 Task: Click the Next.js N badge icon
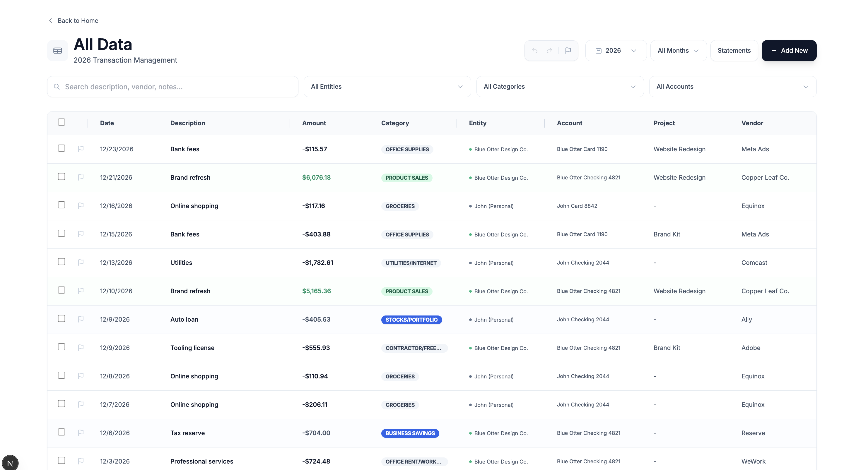coord(10,463)
